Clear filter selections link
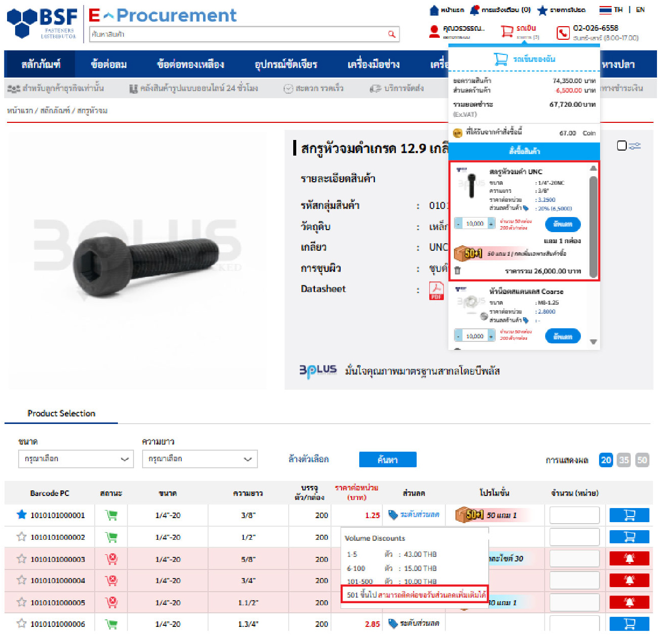 [x=308, y=459]
